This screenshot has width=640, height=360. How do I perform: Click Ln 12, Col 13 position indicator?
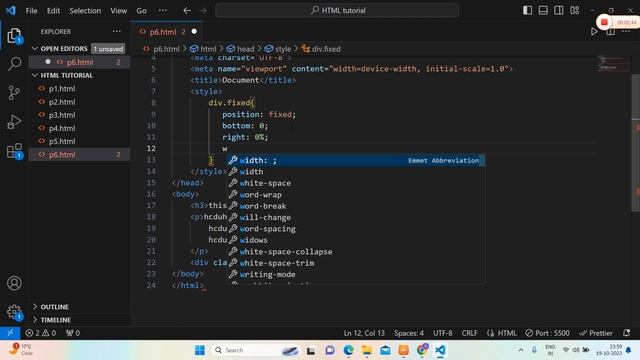(x=364, y=333)
